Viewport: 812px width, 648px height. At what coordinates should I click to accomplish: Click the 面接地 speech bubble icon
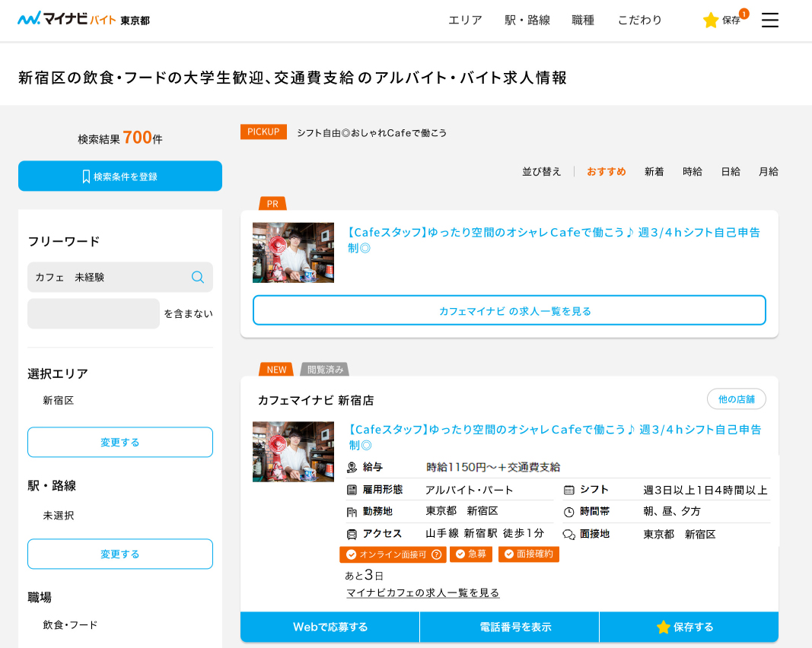569,534
